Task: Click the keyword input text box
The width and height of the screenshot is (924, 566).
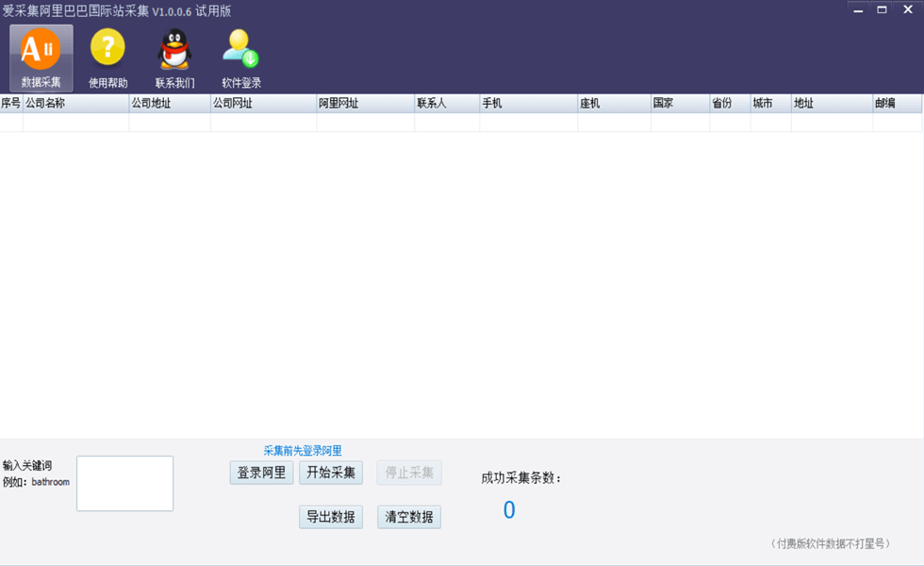Action: [124, 483]
